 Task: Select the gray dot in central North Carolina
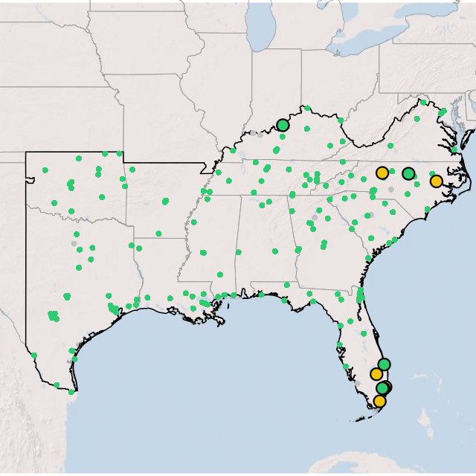pos(391,190)
